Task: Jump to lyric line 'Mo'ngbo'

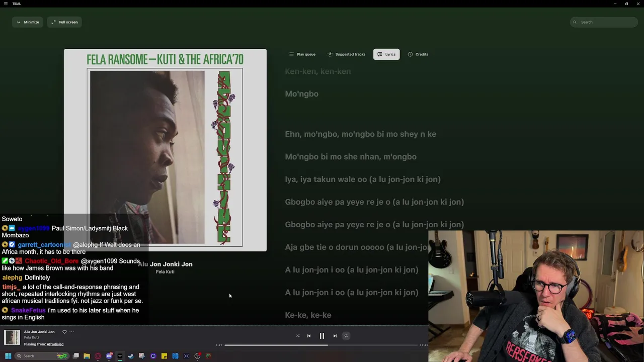Action: [302, 94]
